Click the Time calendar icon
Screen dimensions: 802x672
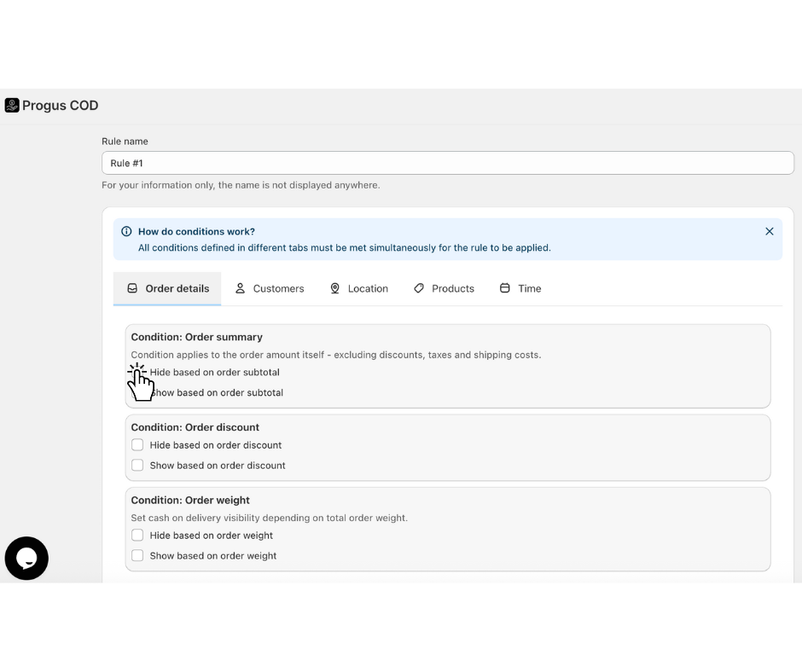[505, 288]
